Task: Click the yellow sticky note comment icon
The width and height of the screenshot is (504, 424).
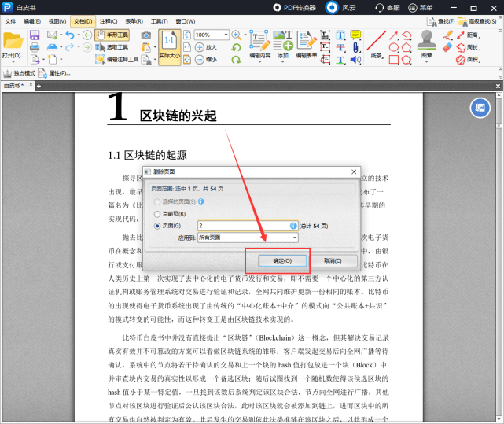Action: 355,35
